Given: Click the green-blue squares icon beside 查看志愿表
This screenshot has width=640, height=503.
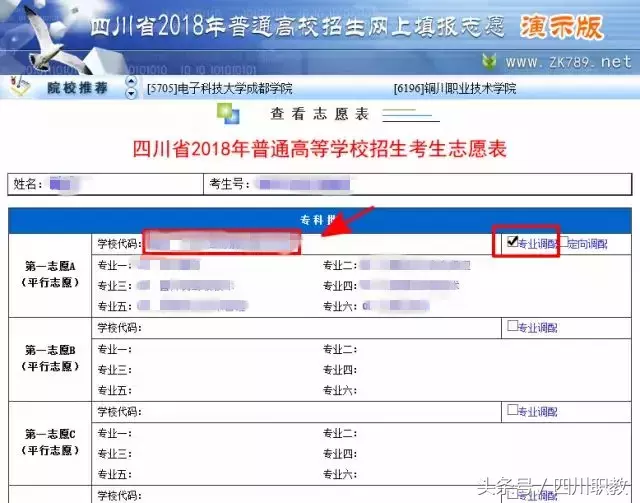Looking at the screenshot, I should pyautogui.click(x=228, y=114).
